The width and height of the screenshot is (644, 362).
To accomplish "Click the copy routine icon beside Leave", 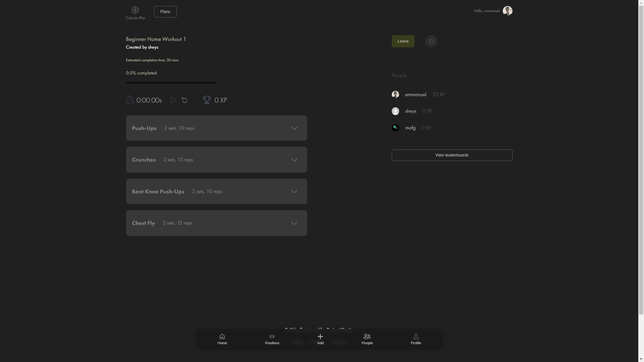I will [x=431, y=41].
